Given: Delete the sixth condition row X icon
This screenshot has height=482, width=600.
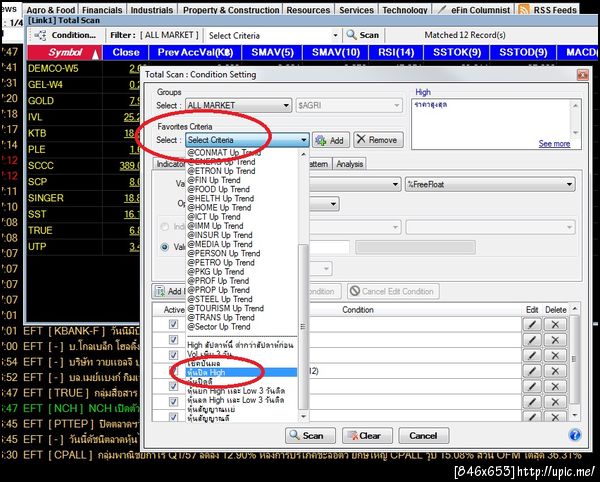Looking at the screenshot, I should click(x=555, y=402).
